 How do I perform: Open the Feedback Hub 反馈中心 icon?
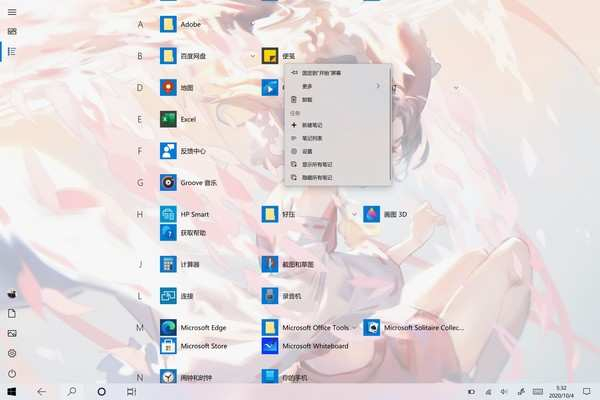(168, 151)
